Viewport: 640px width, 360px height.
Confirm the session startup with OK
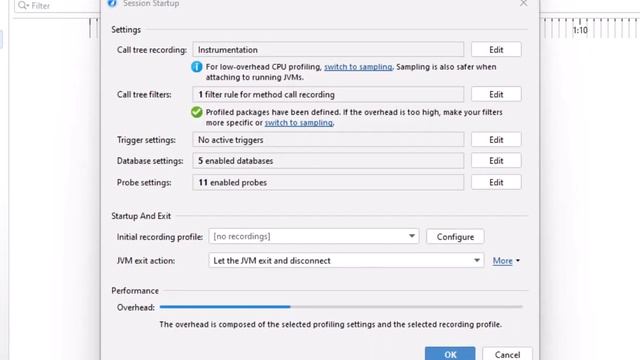pyautogui.click(x=450, y=354)
